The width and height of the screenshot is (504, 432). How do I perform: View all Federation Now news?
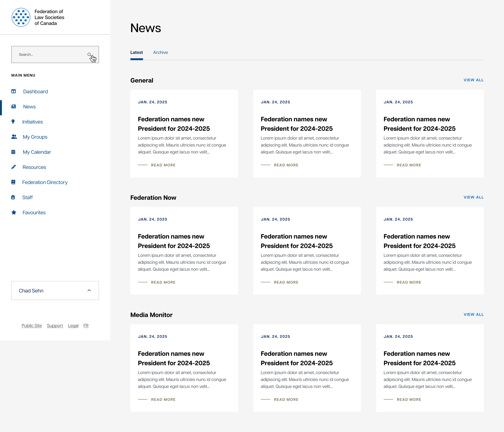(x=474, y=197)
